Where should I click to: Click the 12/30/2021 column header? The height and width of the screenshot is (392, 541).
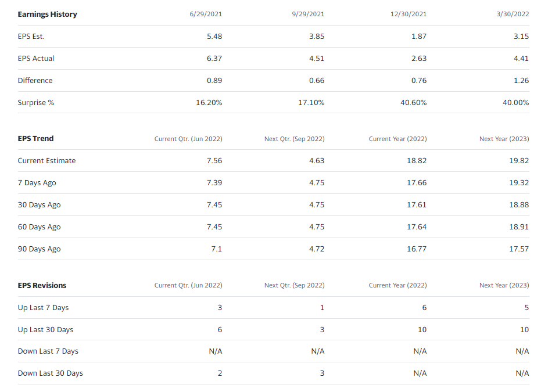(x=409, y=14)
